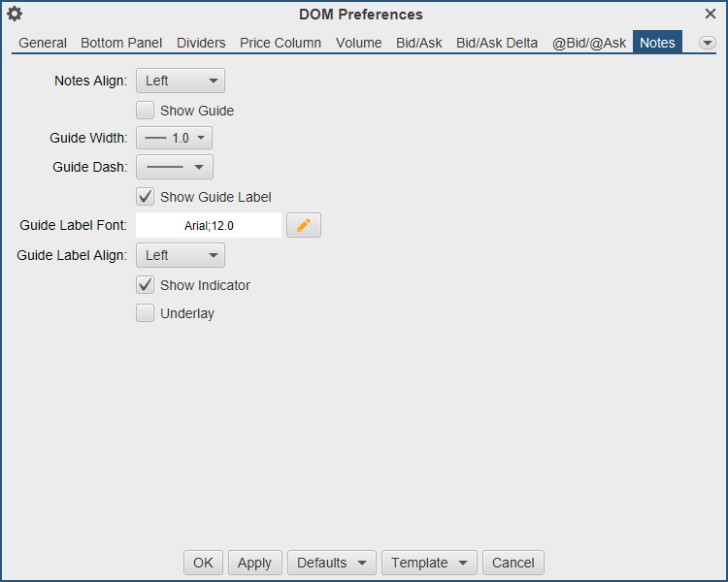Enable the Show Guide checkbox
This screenshot has width=728, height=582.
pyautogui.click(x=146, y=111)
